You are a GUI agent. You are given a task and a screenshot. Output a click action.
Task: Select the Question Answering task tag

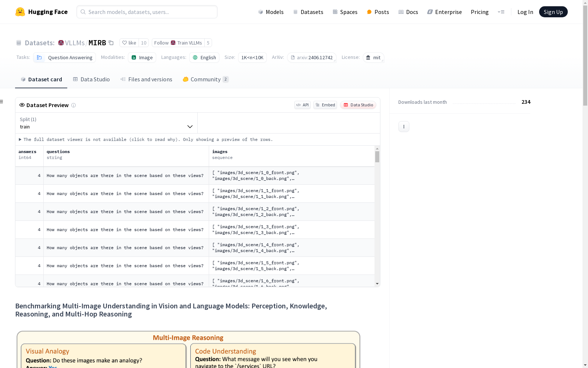click(65, 57)
